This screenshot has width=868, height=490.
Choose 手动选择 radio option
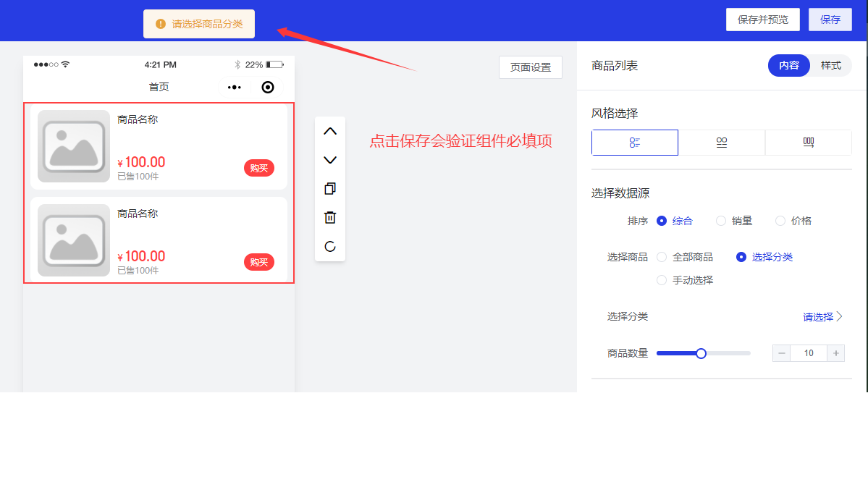pos(662,280)
